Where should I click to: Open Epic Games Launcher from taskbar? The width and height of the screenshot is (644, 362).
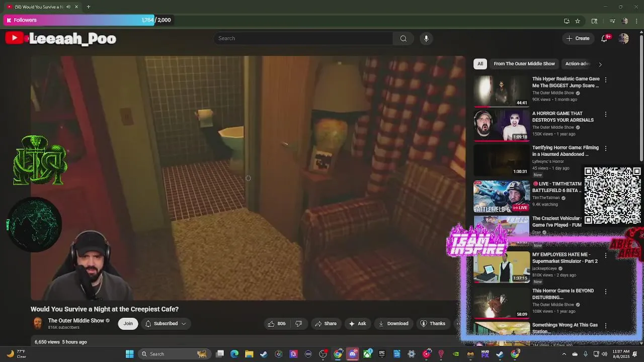pos(382,354)
